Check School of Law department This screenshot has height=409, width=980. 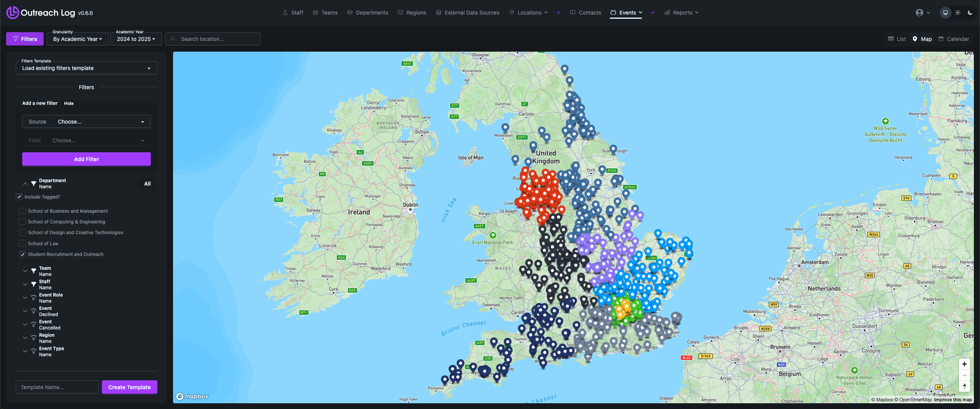click(x=23, y=243)
